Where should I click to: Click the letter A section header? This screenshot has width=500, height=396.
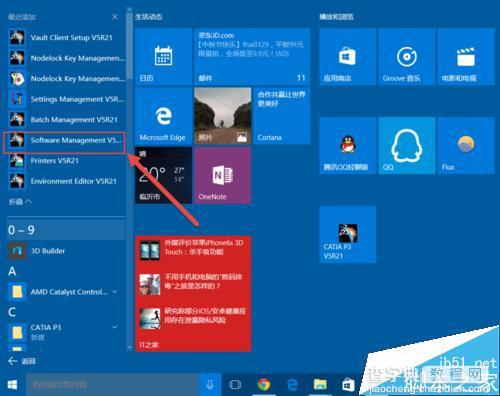click(x=12, y=271)
